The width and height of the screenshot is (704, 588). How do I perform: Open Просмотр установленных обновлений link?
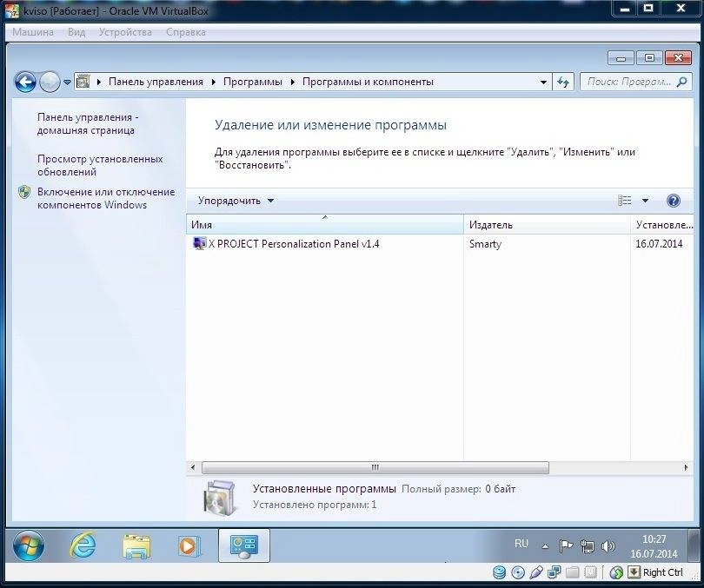tap(100, 166)
